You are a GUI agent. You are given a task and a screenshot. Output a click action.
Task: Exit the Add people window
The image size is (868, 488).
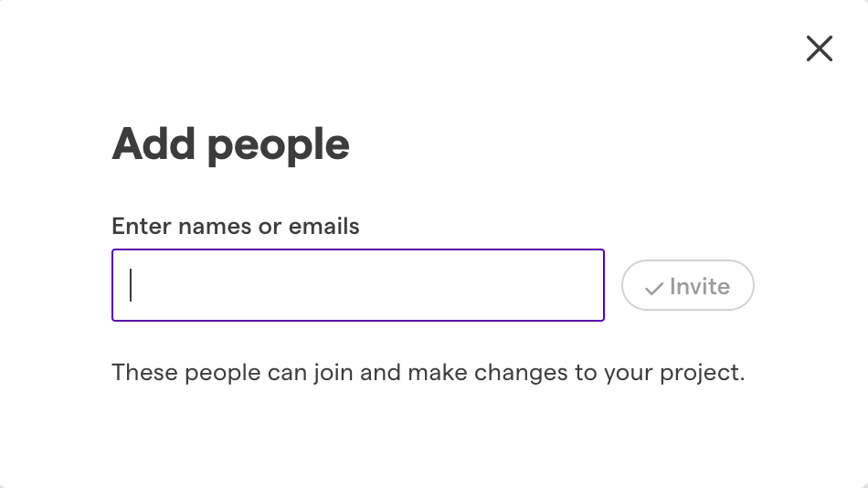click(x=820, y=48)
